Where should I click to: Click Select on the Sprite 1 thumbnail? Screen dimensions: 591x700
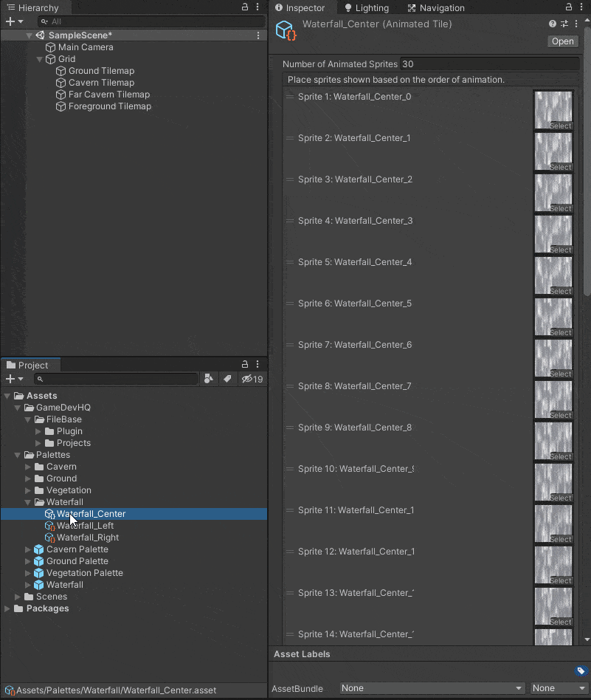(560, 126)
